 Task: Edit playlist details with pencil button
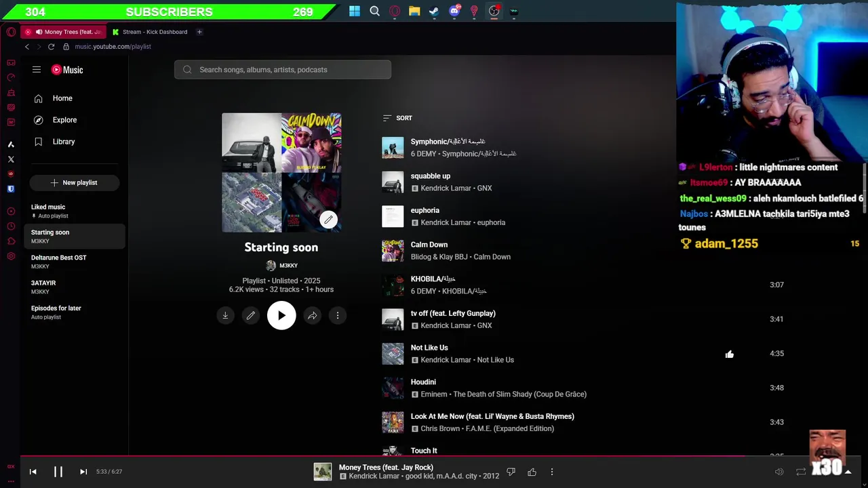click(x=251, y=315)
